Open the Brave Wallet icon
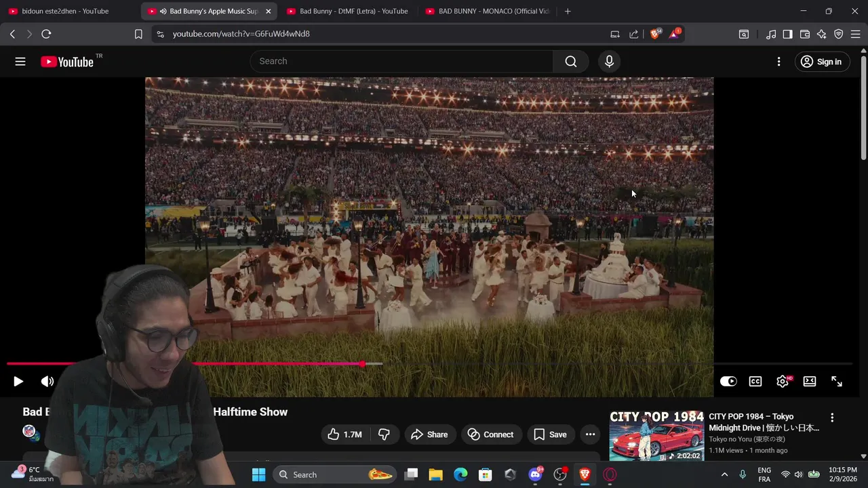Screen dimensions: 868x488 805,34
